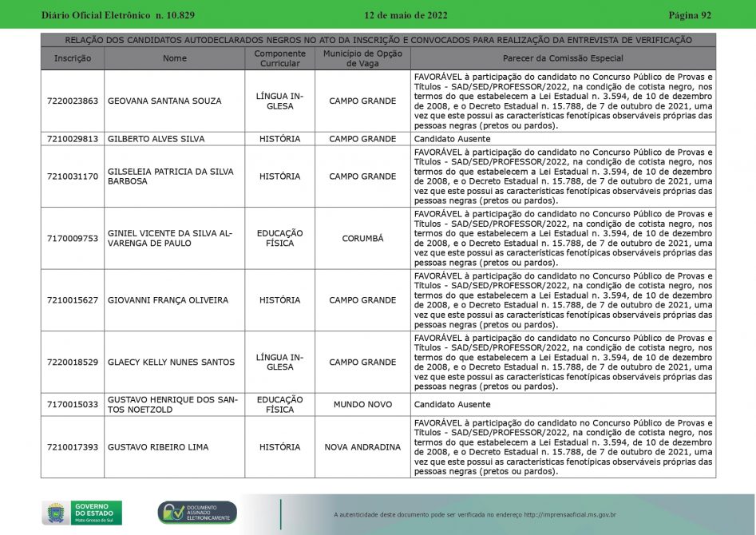The width and height of the screenshot is (756, 535).
Task: Click the name Glaecy Kelly Nunes Santos
Action: [x=172, y=362]
